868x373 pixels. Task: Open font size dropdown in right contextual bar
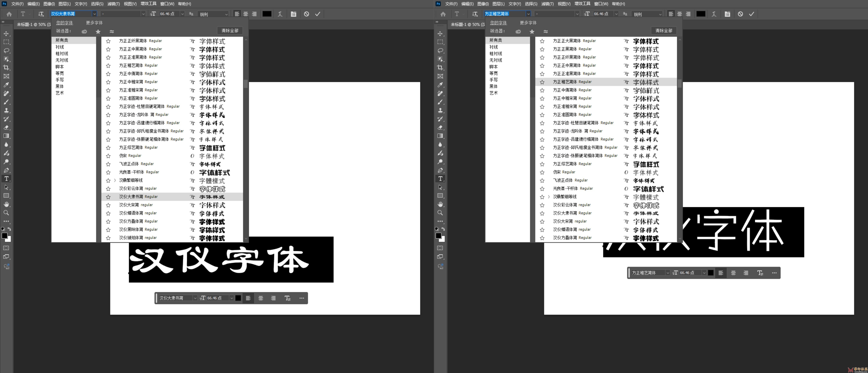click(704, 272)
